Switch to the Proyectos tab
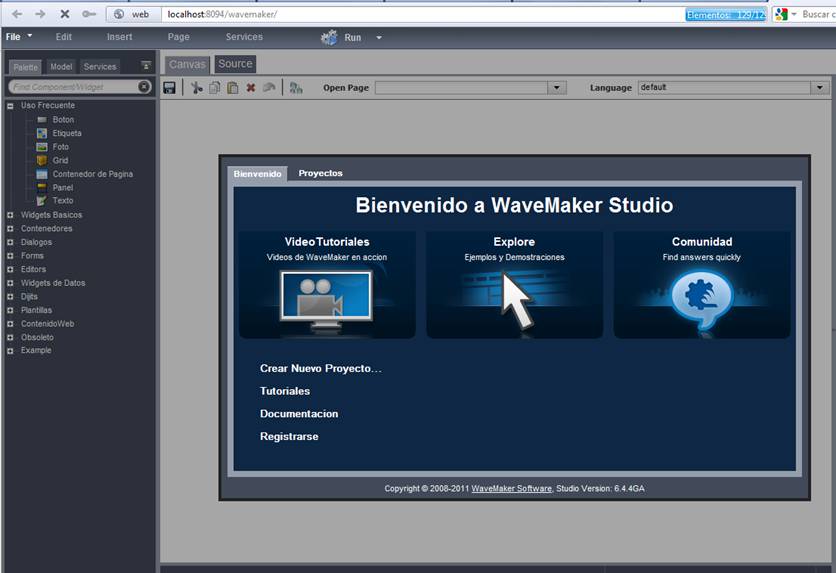This screenshot has width=836, height=573. 320,173
